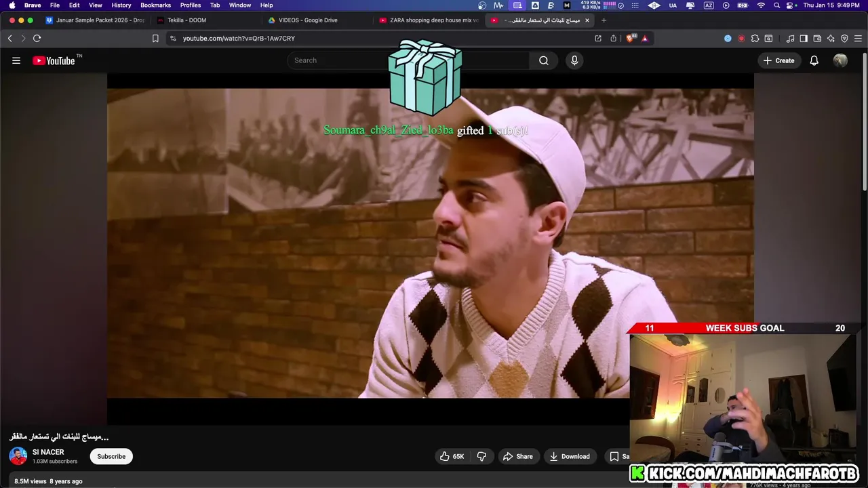Image resolution: width=868 pixels, height=488 pixels.
Task: Download the video
Action: pos(570,456)
